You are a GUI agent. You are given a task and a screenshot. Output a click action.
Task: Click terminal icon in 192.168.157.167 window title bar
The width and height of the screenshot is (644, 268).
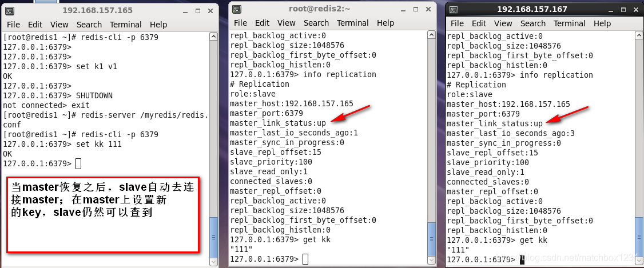click(x=454, y=10)
